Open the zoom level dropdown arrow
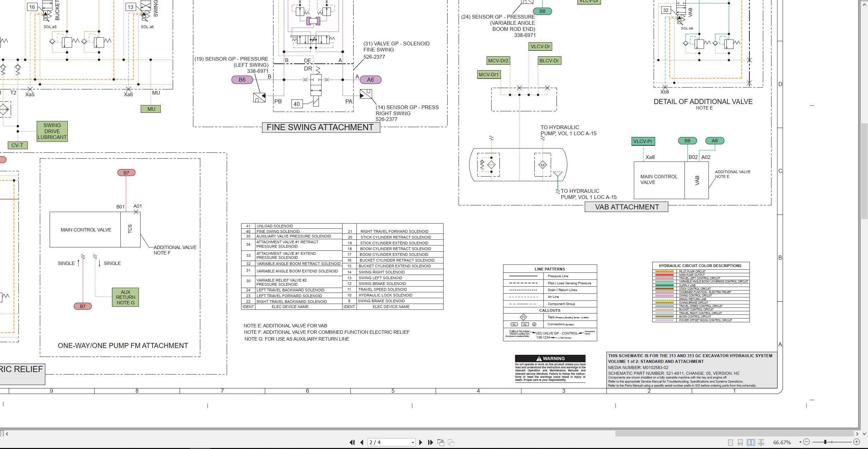Viewport: 868px width, 449px height. [x=800, y=442]
